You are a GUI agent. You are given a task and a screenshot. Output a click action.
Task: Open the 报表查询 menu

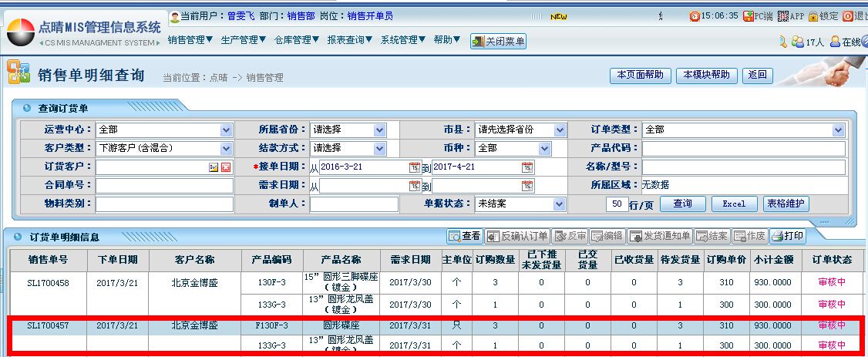coord(350,40)
